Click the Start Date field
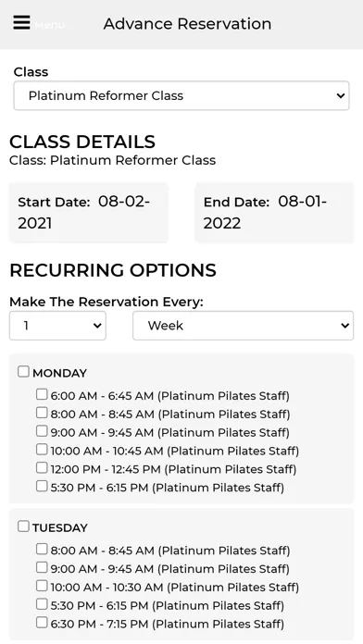The width and height of the screenshot is (363, 644). click(x=89, y=213)
